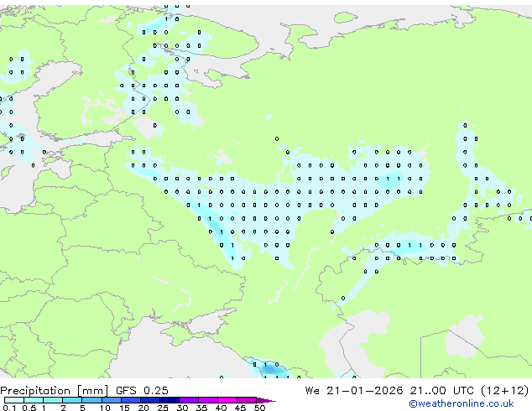The width and height of the screenshot is (532, 411).
Task: Click the '21..00 UTC' time label
Action: 441,391
